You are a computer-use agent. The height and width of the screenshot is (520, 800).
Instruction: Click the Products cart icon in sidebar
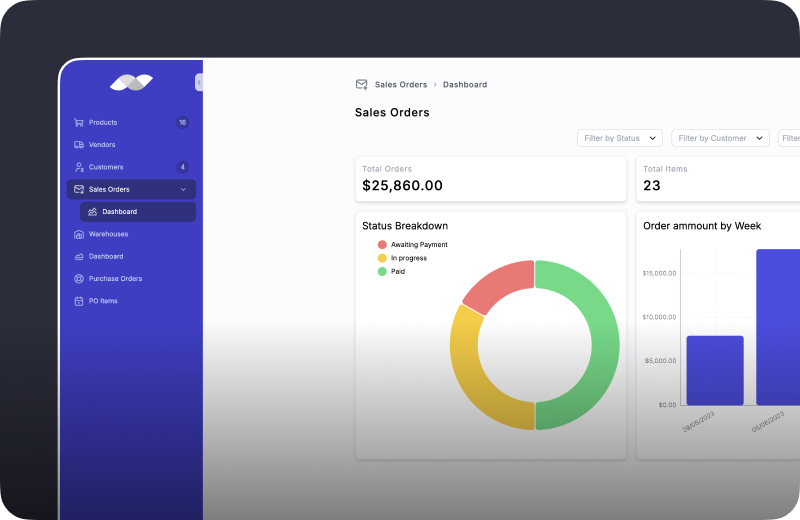coord(79,122)
